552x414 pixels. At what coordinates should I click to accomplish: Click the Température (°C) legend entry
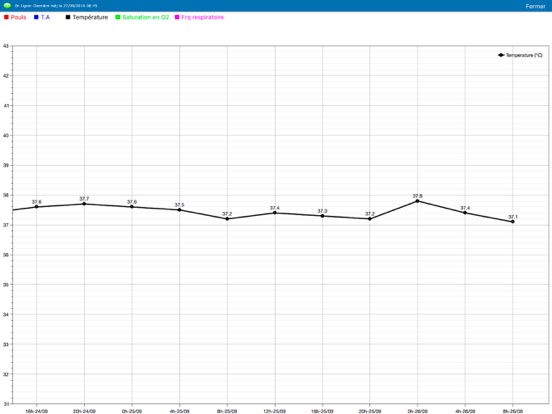(x=520, y=55)
